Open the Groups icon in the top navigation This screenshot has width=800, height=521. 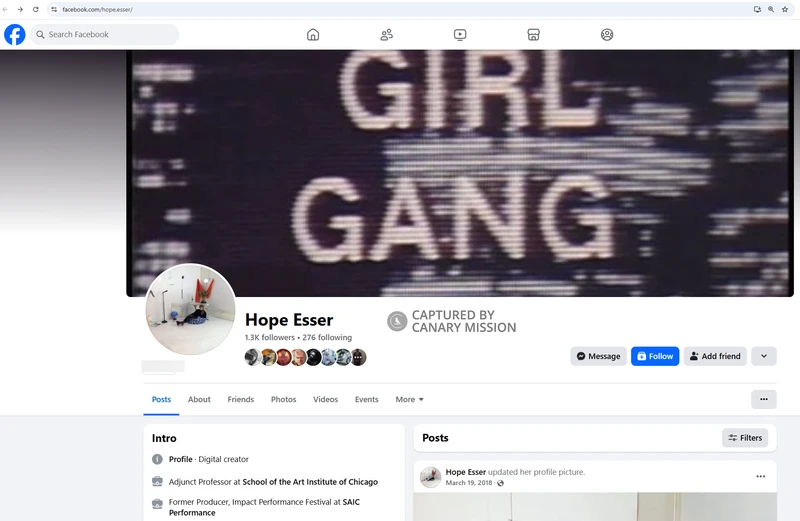click(x=607, y=35)
